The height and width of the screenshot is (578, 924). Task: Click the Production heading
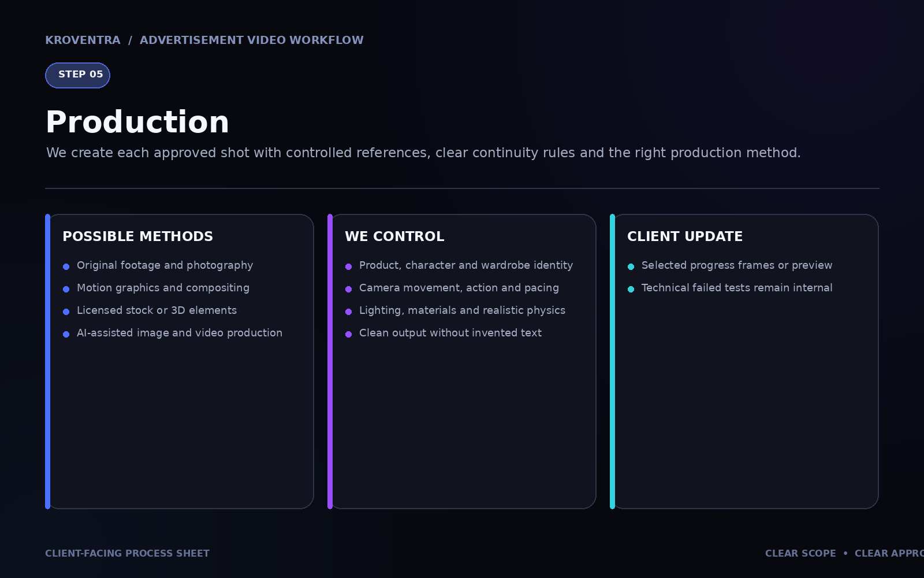pyautogui.click(x=137, y=123)
